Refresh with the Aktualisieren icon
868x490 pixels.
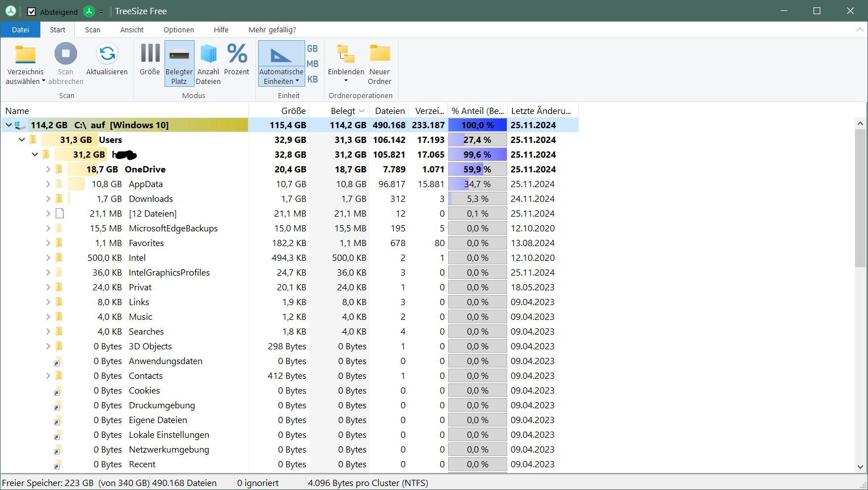point(107,54)
